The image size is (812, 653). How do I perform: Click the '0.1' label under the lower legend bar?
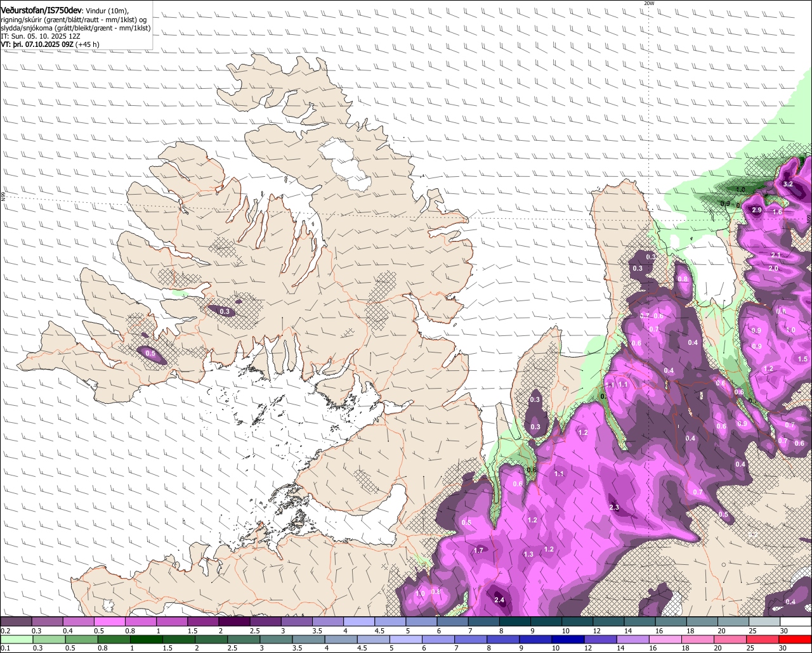point(6,648)
